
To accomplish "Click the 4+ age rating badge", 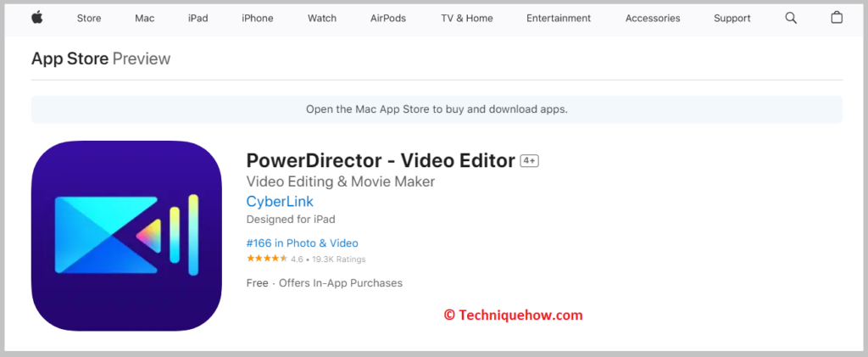I will click(x=530, y=161).
